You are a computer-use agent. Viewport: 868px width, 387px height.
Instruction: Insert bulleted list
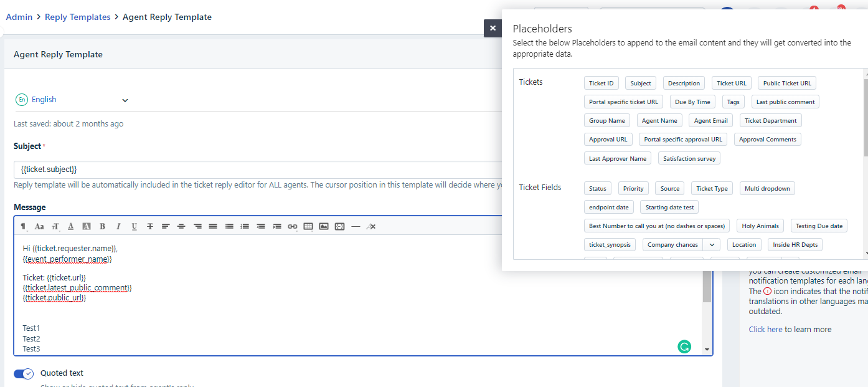point(229,226)
